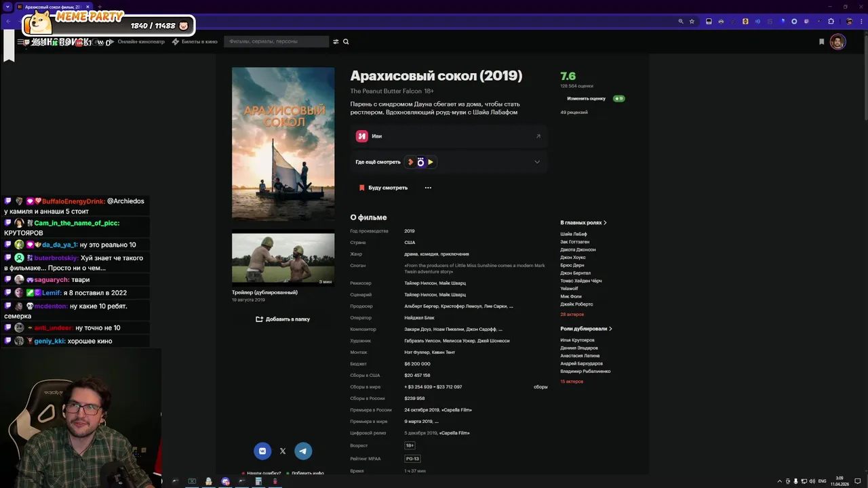Click the browser back arrow

point(8,21)
